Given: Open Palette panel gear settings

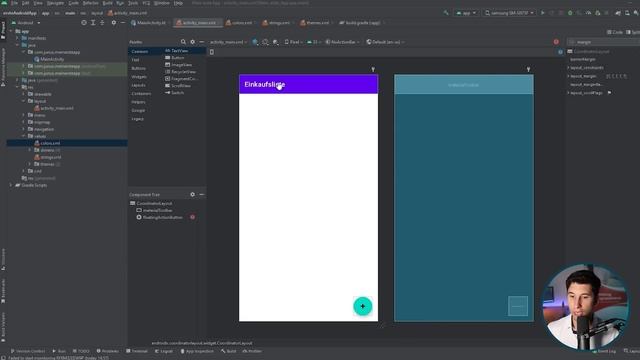Looking at the screenshot, I should coord(193,42).
